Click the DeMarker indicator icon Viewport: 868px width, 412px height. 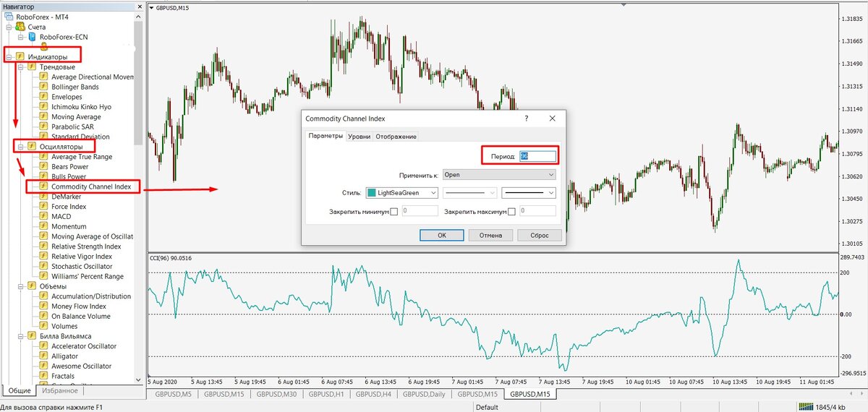(43, 197)
